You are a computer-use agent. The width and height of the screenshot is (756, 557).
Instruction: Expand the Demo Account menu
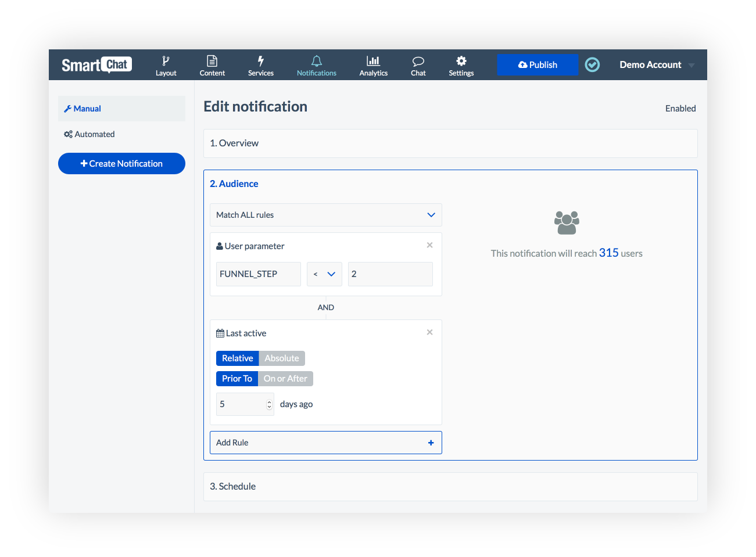[657, 65]
